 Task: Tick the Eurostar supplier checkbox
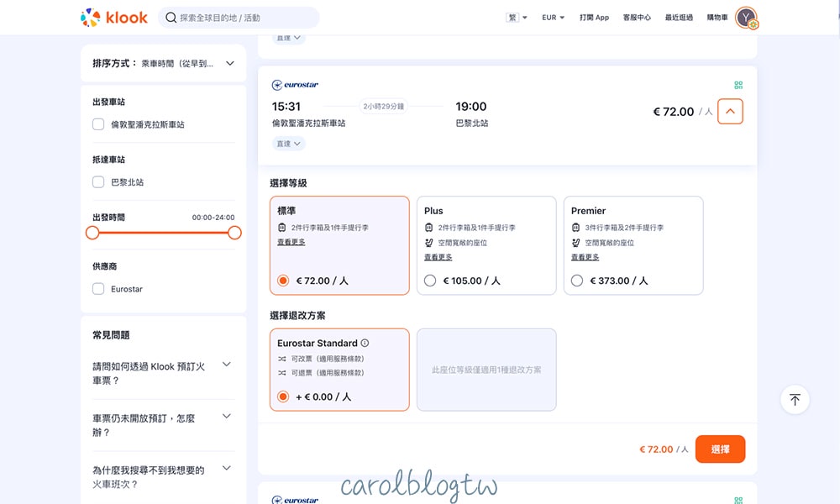(x=98, y=289)
